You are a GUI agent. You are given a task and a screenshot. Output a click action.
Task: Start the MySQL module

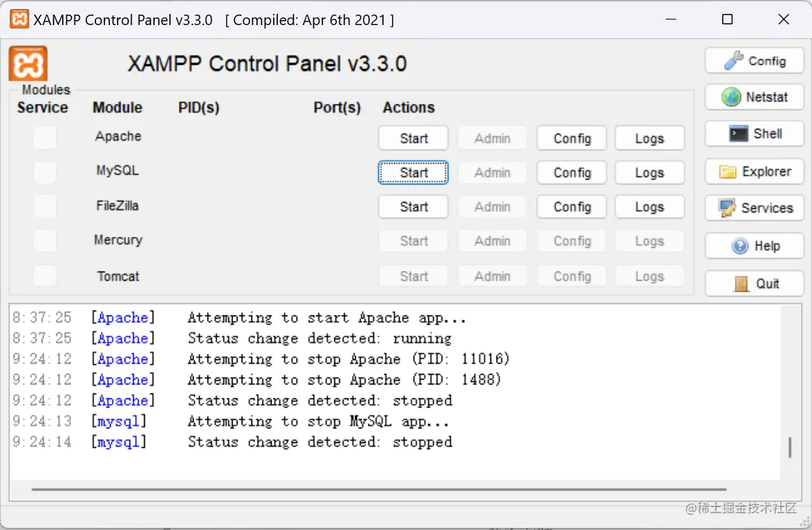(x=413, y=173)
